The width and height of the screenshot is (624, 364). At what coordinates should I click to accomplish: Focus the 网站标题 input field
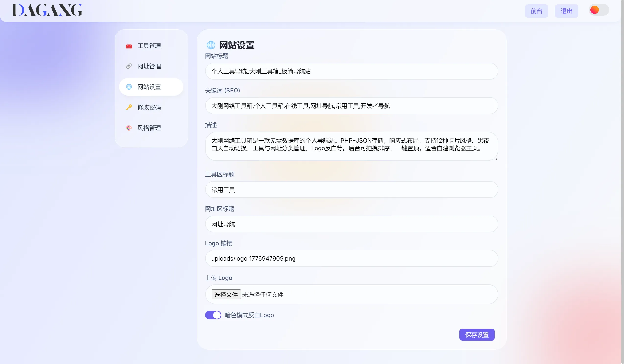point(352,71)
